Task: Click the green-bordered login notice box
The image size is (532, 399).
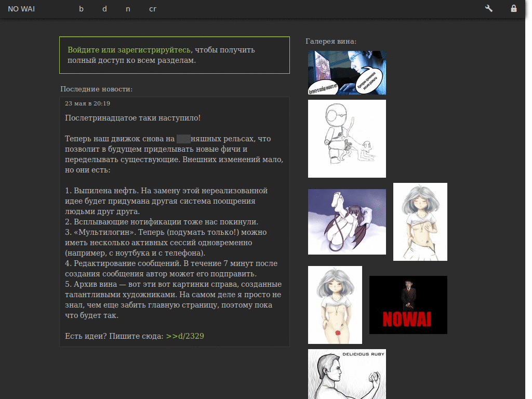Action: coord(175,55)
